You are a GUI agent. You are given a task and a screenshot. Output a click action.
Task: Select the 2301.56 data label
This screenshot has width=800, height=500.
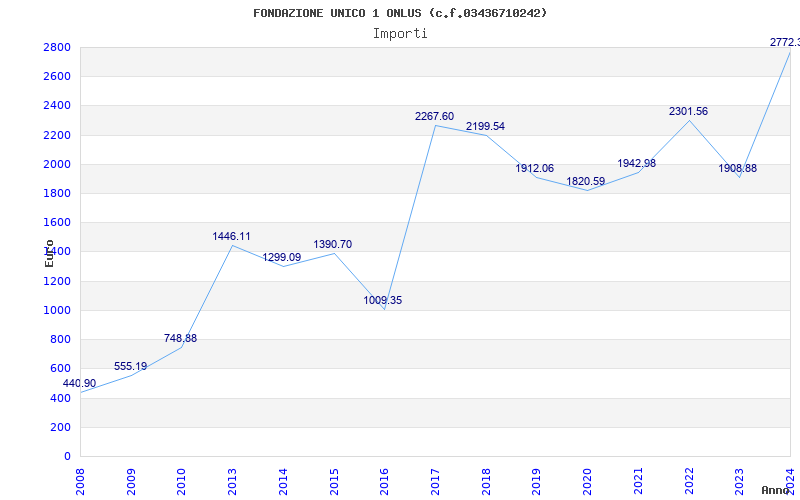point(688,111)
